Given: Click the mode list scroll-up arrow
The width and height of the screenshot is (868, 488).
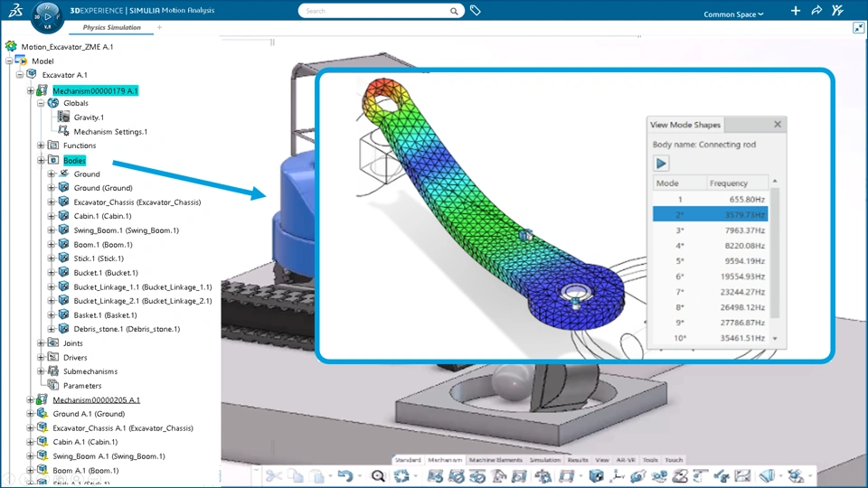Looking at the screenshot, I should pyautogui.click(x=775, y=181).
